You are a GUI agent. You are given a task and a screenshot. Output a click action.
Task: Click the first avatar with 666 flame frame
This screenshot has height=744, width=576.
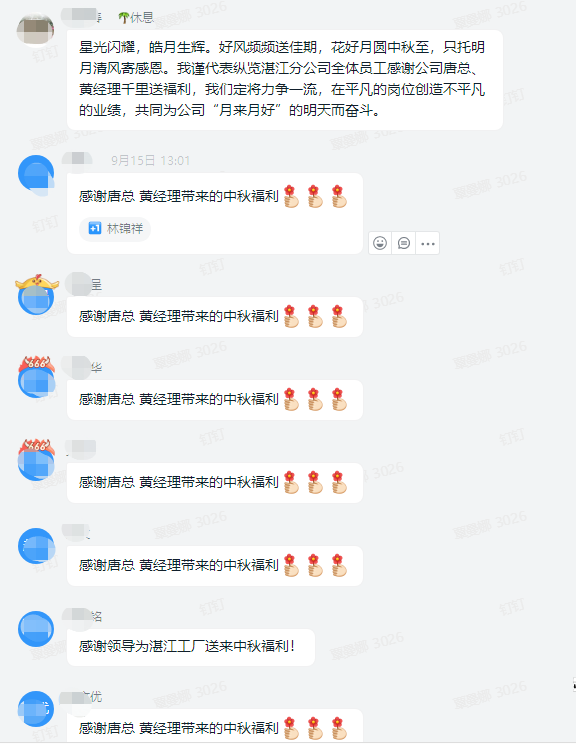click(x=36, y=378)
